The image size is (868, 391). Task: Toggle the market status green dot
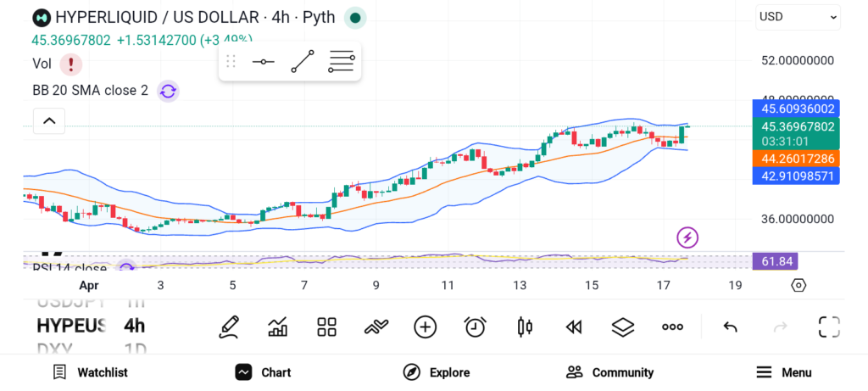355,17
